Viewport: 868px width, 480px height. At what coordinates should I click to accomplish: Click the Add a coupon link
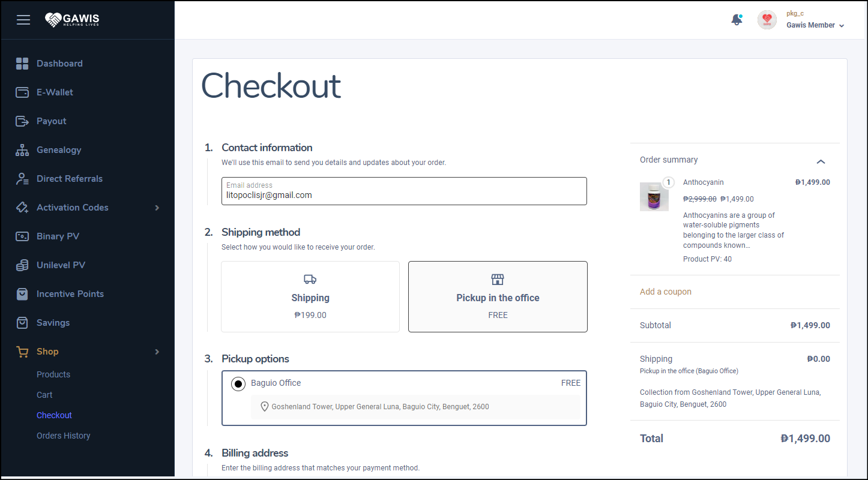pyautogui.click(x=665, y=292)
